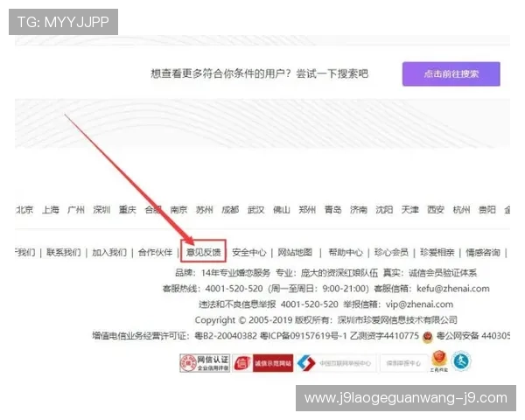The width and height of the screenshot is (525, 420).
Task: Click the kefu@zhenai.com email address
Action: pyautogui.click(x=453, y=289)
